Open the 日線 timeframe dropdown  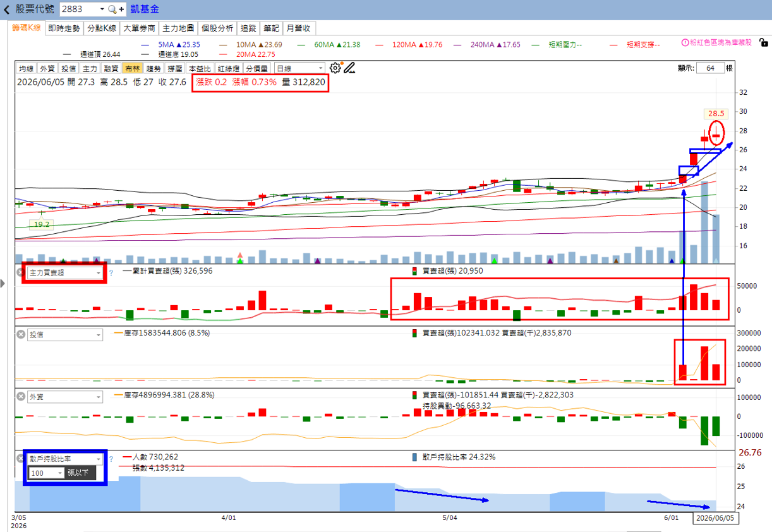coord(299,68)
